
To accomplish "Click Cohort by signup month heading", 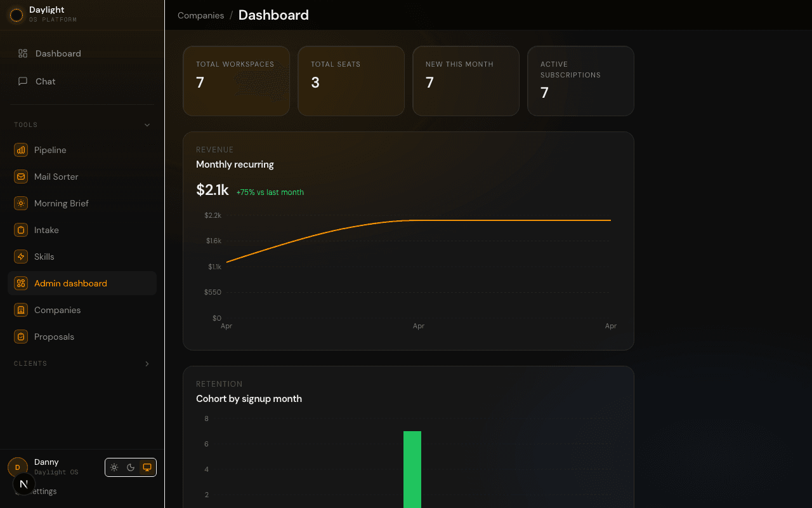I will click(x=249, y=399).
